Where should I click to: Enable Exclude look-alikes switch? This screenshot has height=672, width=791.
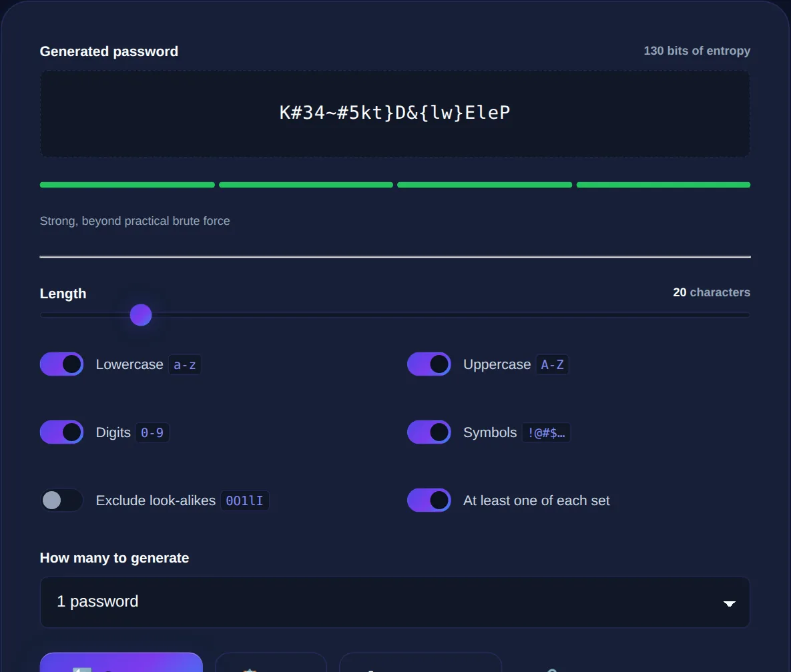pos(61,500)
